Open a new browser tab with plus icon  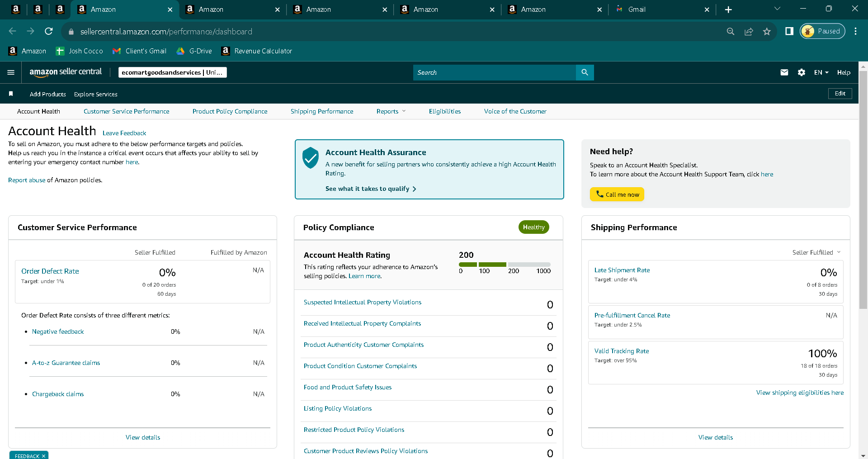(728, 9)
